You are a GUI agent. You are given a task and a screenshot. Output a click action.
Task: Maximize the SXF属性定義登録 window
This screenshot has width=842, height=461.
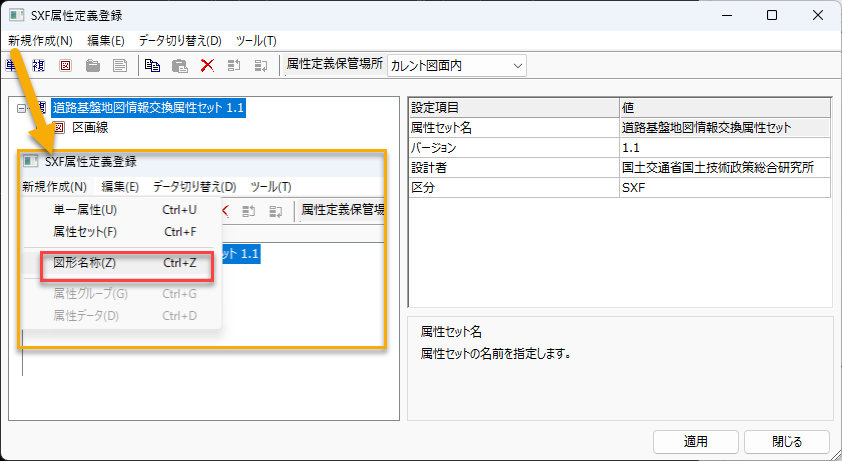(x=772, y=15)
